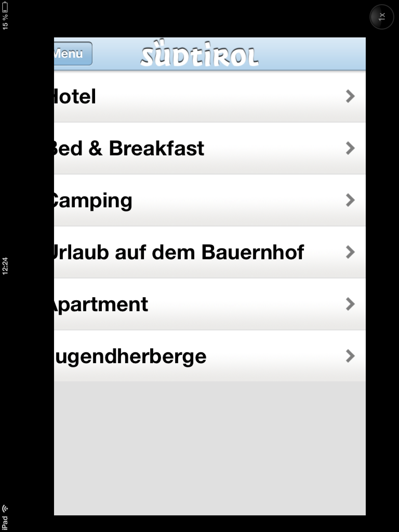The width and height of the screenshot is (399, 532).
Task: Tap the iPad label in status bar
Action: click(5, 523)
